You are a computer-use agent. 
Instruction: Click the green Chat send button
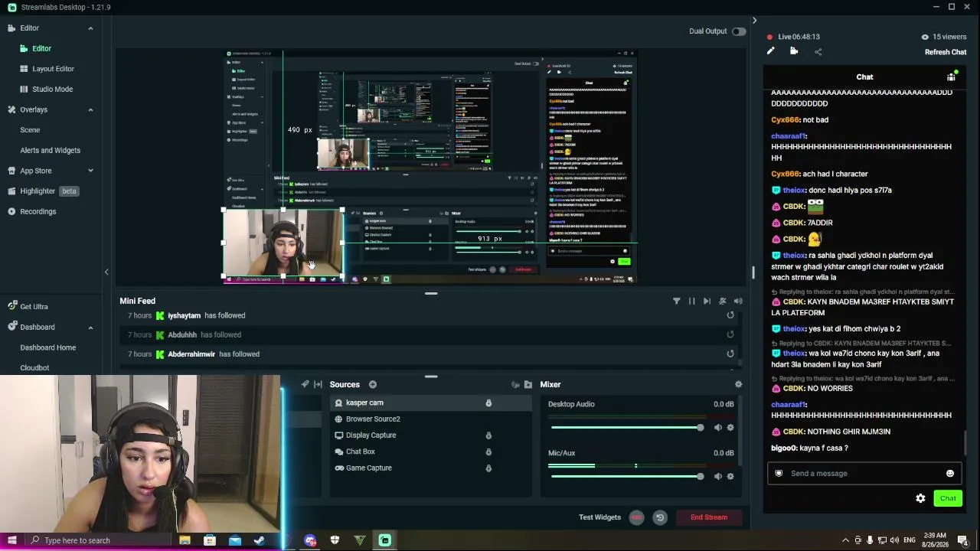[x=948, y=498]
